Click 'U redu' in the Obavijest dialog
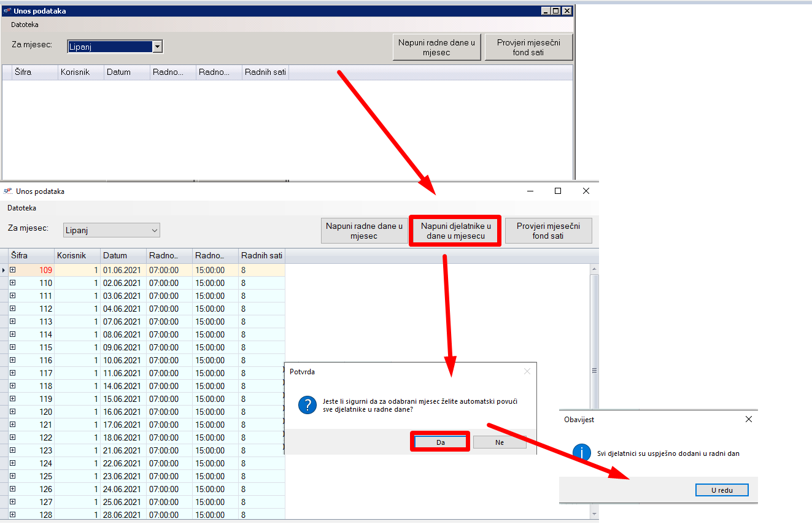 [722, 490]
